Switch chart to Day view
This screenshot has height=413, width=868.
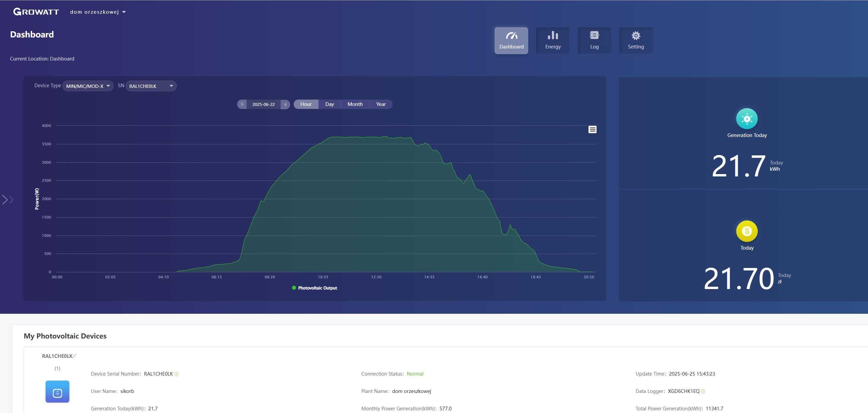(329, 105)
